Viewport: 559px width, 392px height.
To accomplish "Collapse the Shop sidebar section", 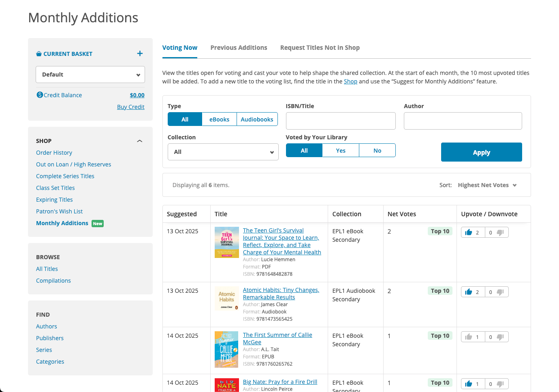I will tap(140, 141).
